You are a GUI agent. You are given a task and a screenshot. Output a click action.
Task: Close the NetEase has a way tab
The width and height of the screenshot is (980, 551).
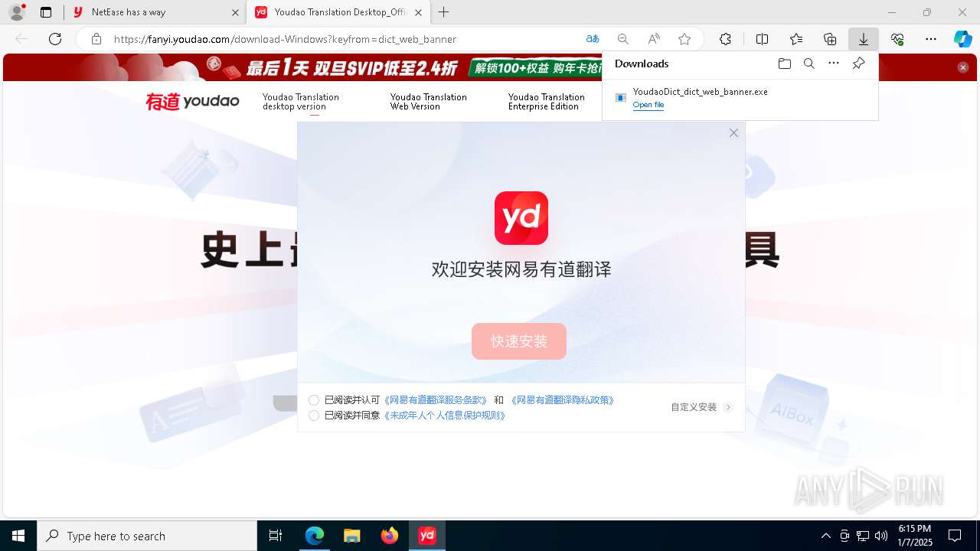tap(235, 12)
